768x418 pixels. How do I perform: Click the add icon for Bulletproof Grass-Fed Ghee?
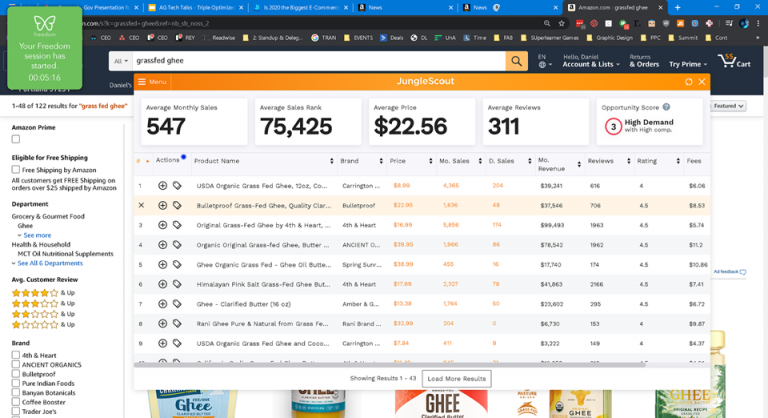(x=163, y=205)
